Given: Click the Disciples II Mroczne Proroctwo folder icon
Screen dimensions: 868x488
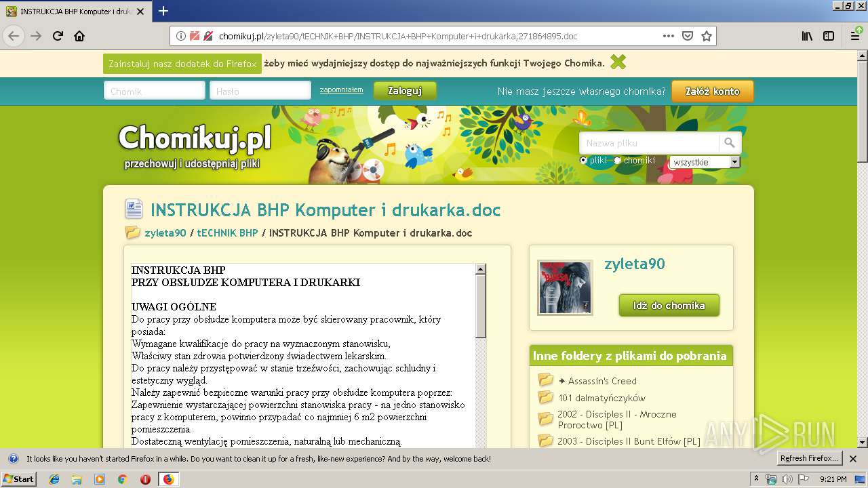Looking at the screenshot, I should coord(546,419).
